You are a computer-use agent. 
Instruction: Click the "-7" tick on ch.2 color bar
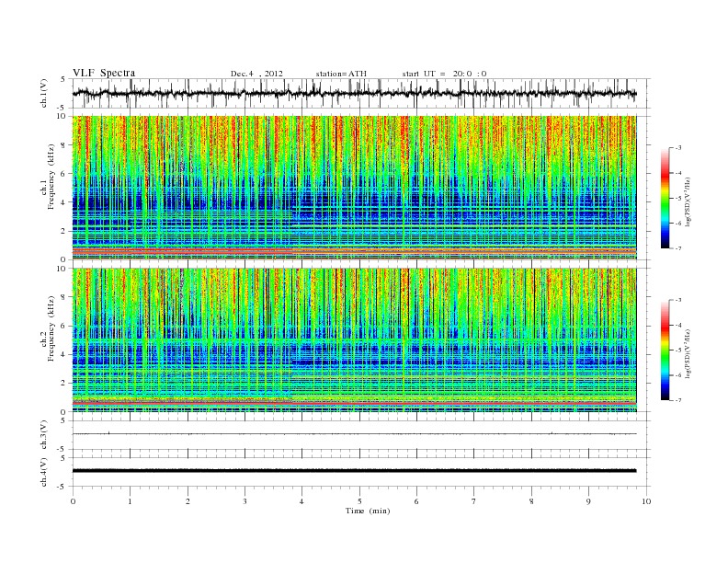click(x=678, y=400)
